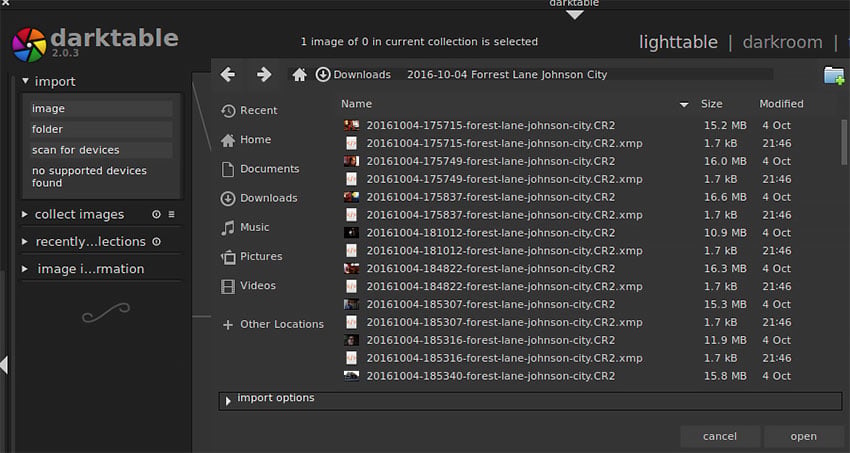The height and width of the screenshot is (453, 850).
Task: Select 20161004-185340-forest-lane-johnson-city.CR2
Action: coord(491,376)
